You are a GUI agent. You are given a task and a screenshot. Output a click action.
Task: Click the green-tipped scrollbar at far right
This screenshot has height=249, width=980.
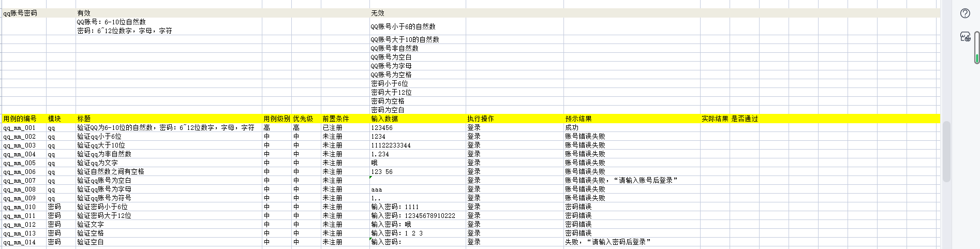coord(977,47)
